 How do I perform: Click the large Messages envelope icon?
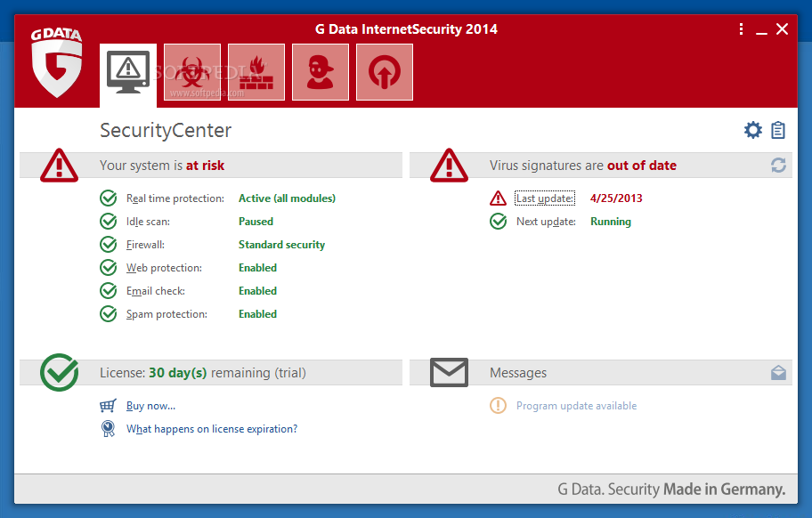(449, 372)
